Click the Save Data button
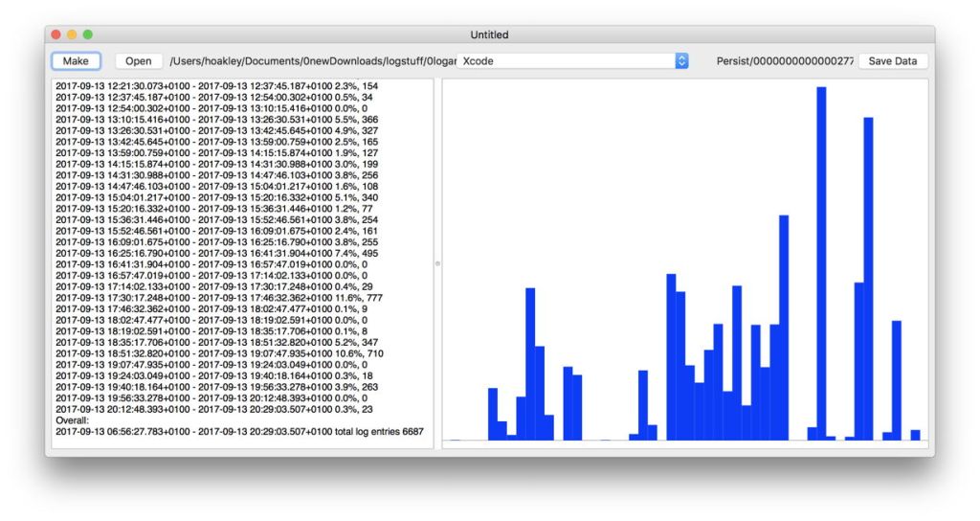 [x=892, y=61]
